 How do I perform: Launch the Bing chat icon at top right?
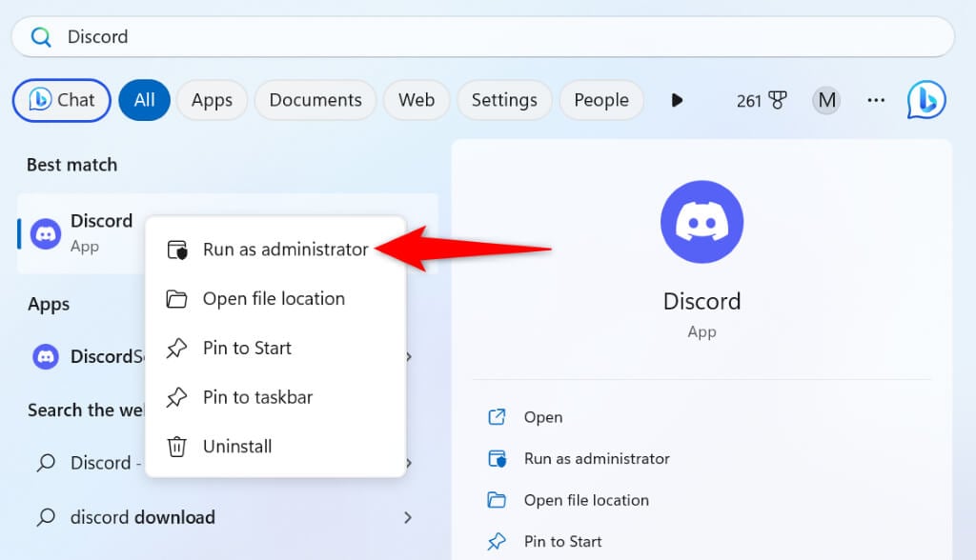[926, 100]
